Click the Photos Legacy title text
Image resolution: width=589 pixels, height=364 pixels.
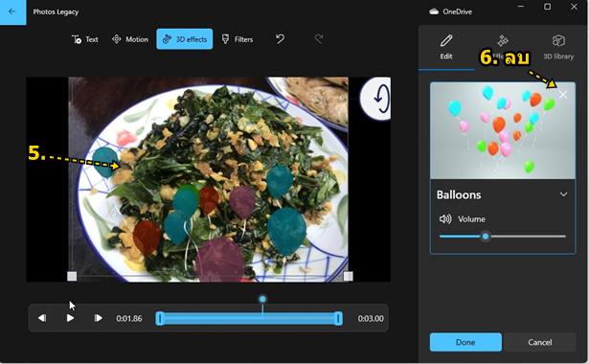(x=56, y=11)
